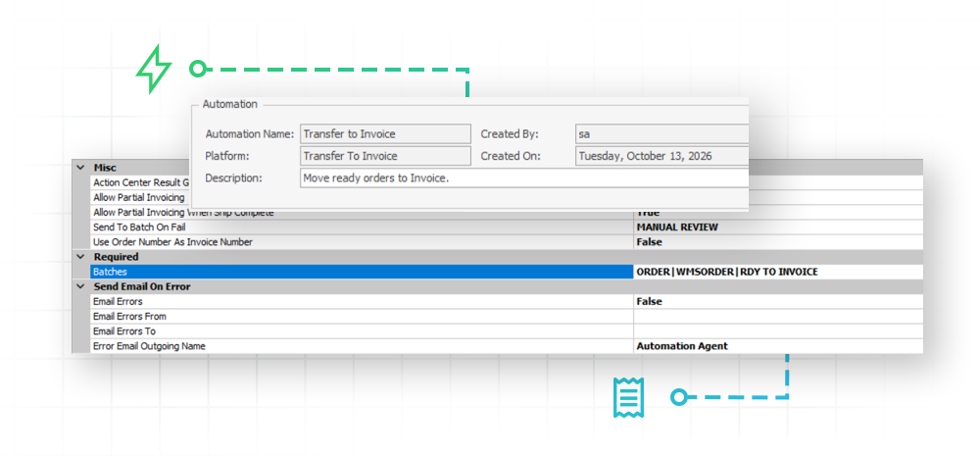This screenshot has height=456, width=980.
Task: Click the False value for Use Order Number
Action: tap(649, 242)
